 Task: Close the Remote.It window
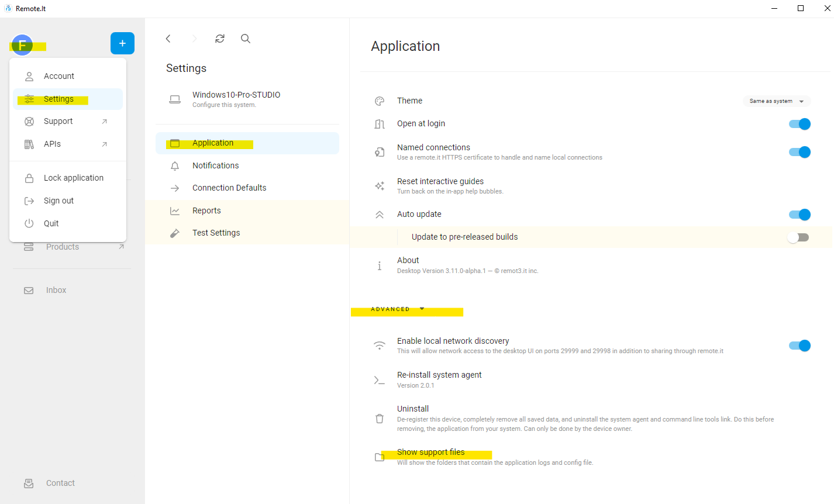click(826, 9)
